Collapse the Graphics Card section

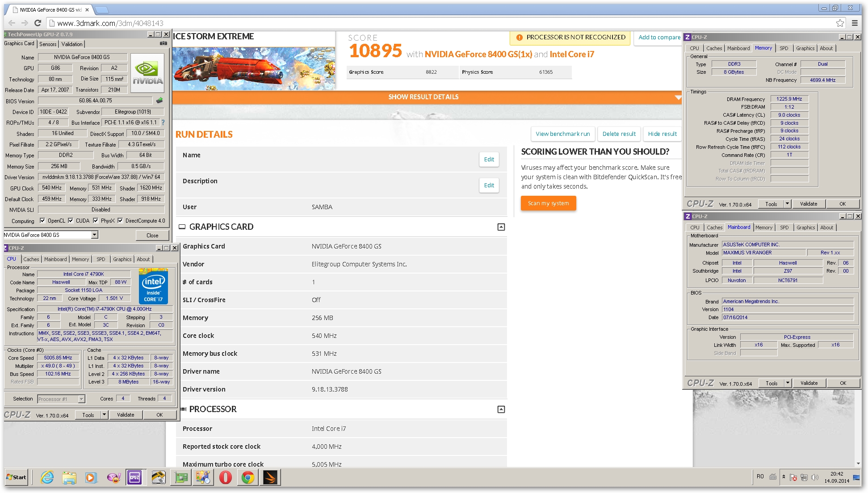501,227
